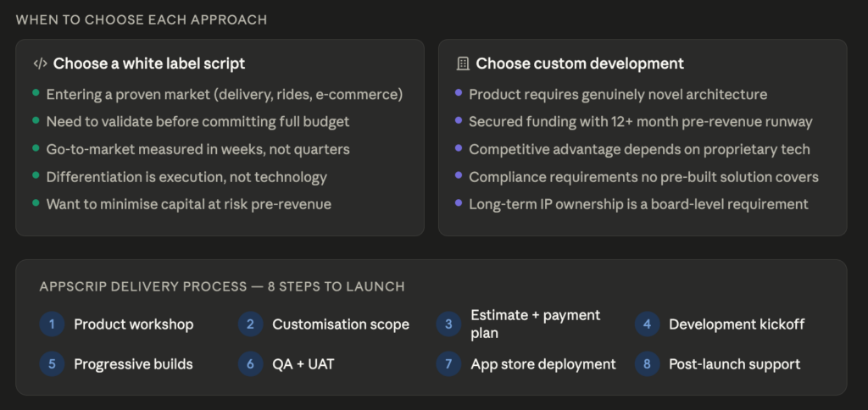Select the 'Choose a white label script' heading
The width and height of the screenshot is (868, 410).
tap(149, 64)
